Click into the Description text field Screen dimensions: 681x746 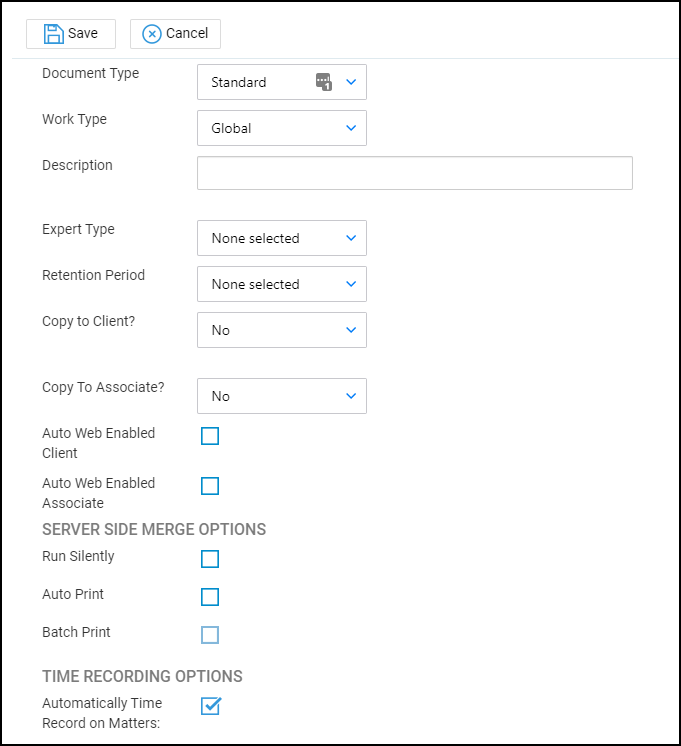[414, 173]
